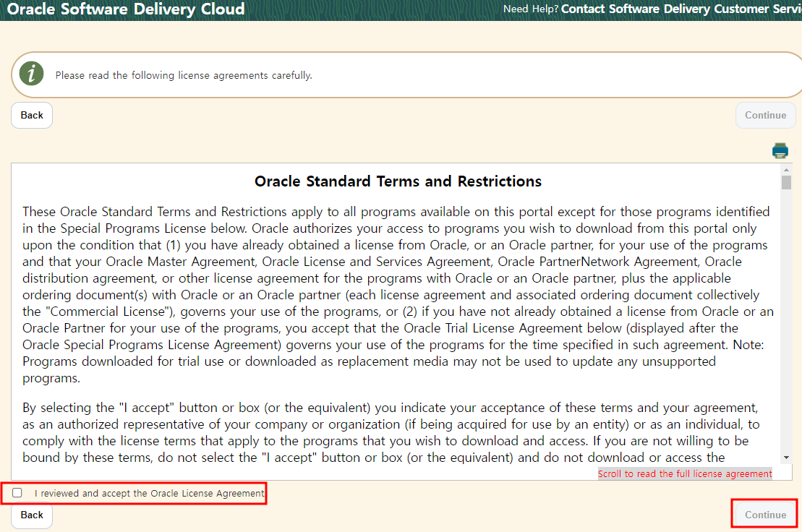Click the green information icon

click(x=32, y=74)
